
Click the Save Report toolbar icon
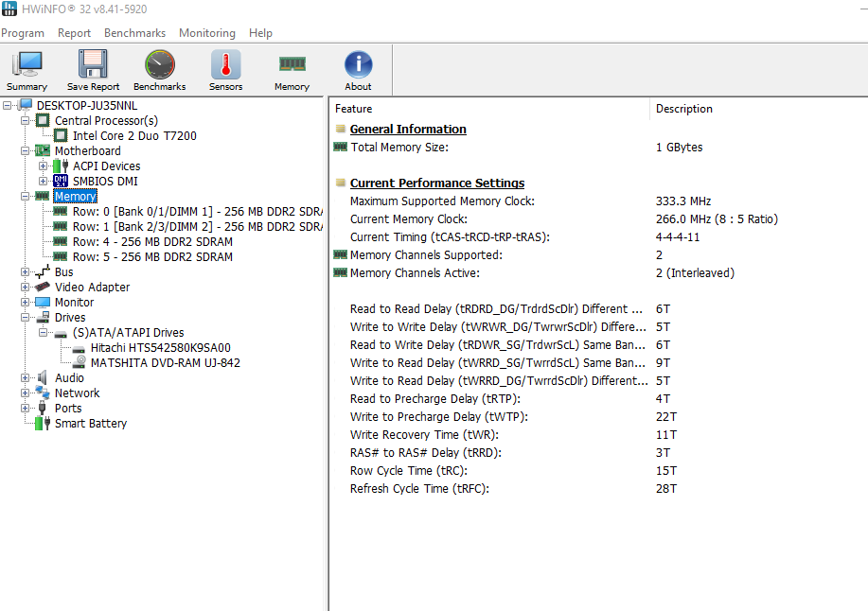[x=92, y=66]
